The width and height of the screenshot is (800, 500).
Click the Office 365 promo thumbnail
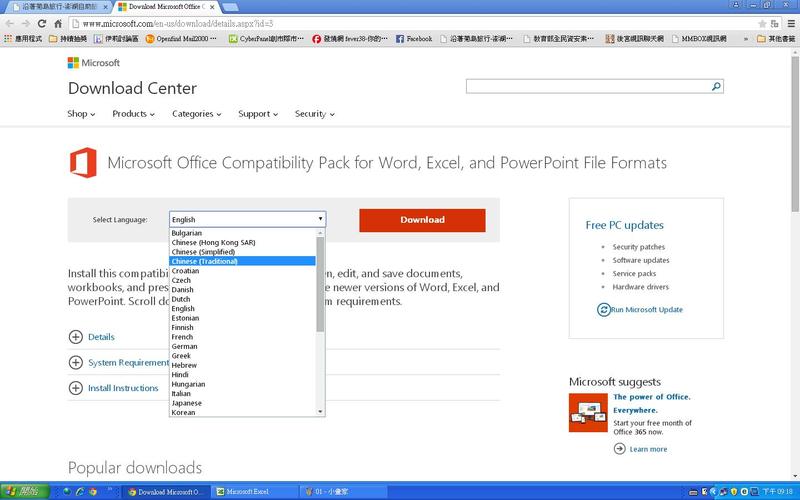click(588, 413)
